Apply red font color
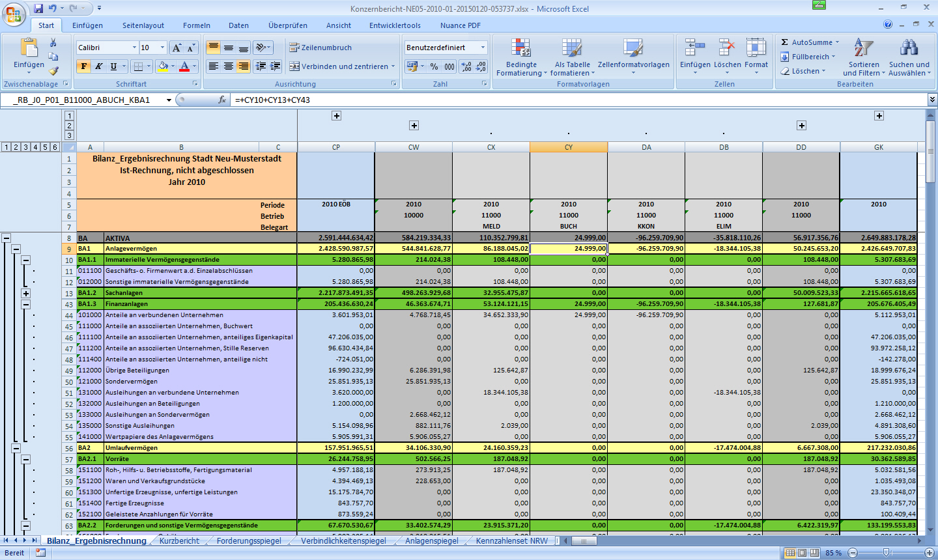Screen dimensions: 938x560 pyautogui.click(x=184, y=66)
